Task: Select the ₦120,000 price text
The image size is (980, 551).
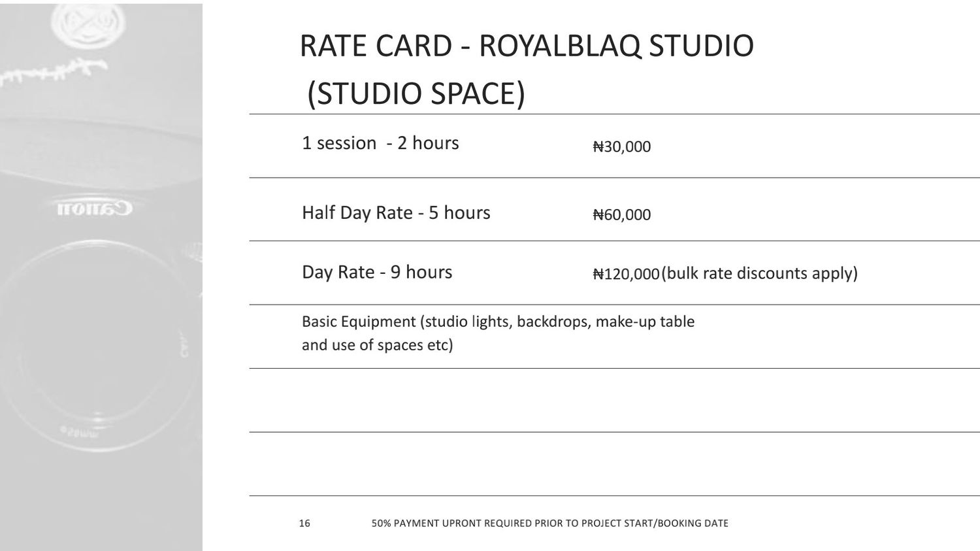Action: click(626, 274)
